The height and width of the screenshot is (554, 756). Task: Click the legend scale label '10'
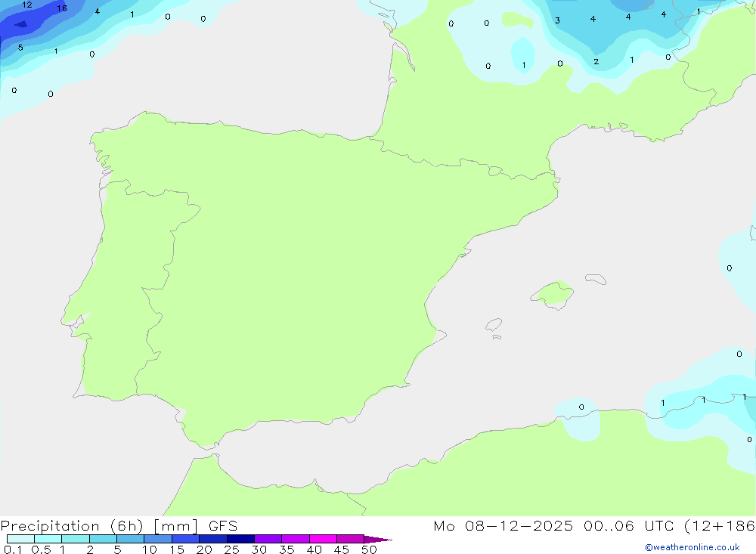(150, 549)
